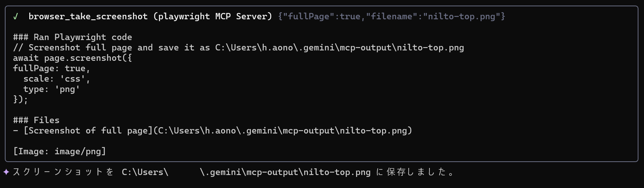Screen dimensions: 644x188
Task: Click the browser_take_screenshot tool name
Action: coord(88,16)
